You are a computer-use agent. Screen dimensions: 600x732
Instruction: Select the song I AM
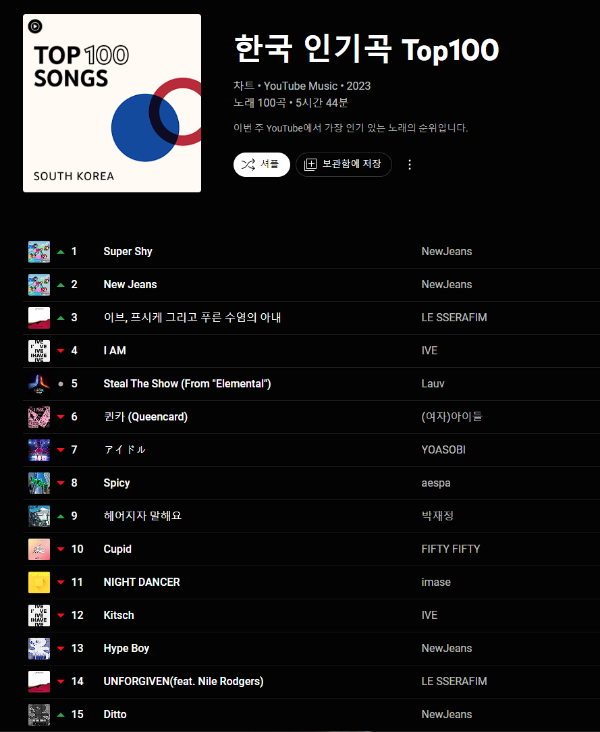click(115, 351)
